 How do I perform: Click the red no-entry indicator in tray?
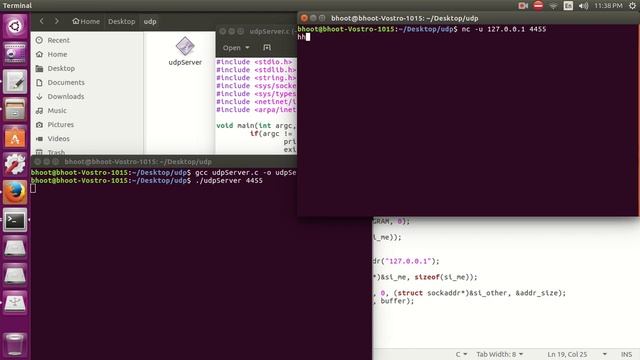pos(538,6)
